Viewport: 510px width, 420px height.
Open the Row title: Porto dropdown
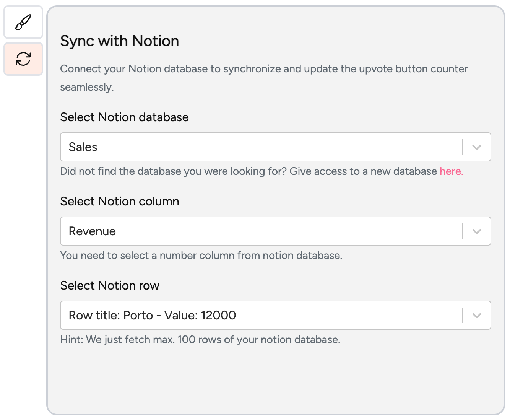click(x=275, y=315)
